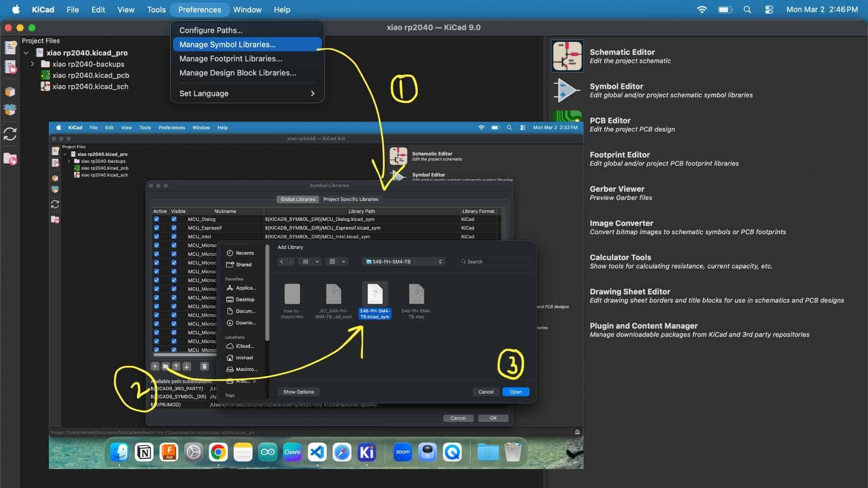The height and width of the screenshot is (488, 868).
Task: Open the large Schematic Editor launcher icon
Action: (567, 56)
